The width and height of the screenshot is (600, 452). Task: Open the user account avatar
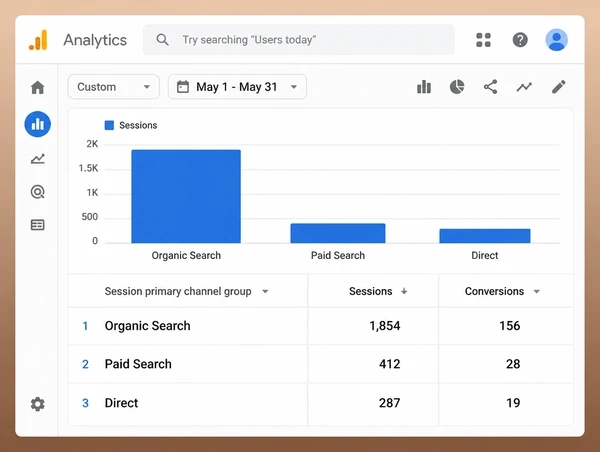556,40
